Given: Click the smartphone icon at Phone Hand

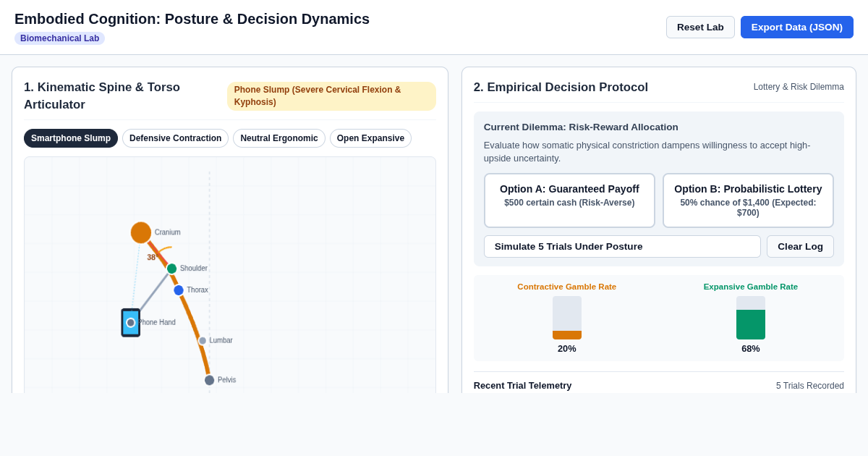Looking at the screenshot, I should click(x=130, y=323).
